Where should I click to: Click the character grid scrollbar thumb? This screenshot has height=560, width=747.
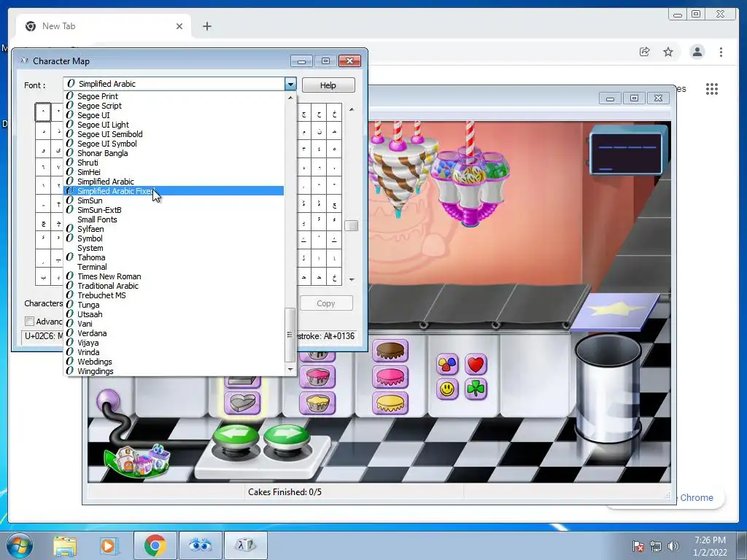[352, 226]
